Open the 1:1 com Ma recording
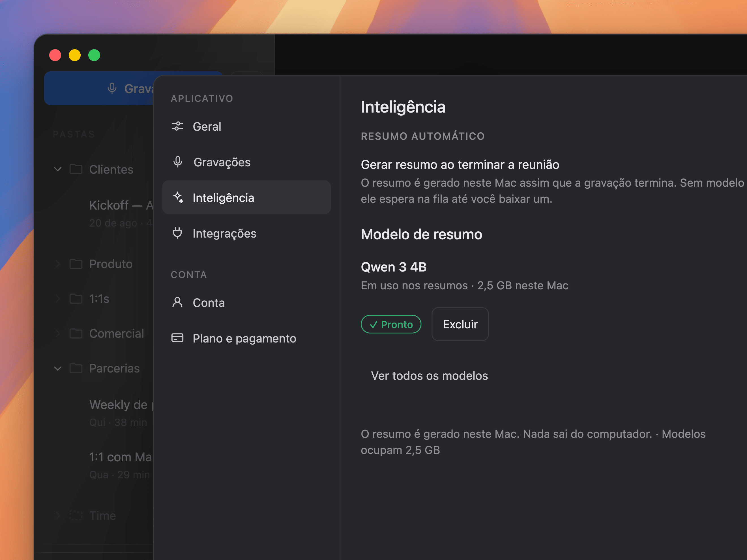 [121, 465]
